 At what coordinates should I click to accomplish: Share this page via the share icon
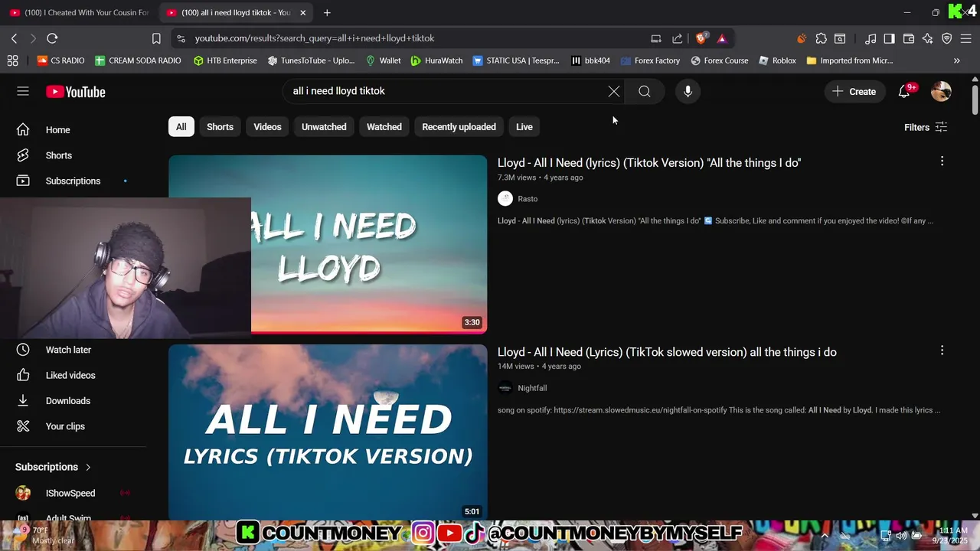point(678,38)
